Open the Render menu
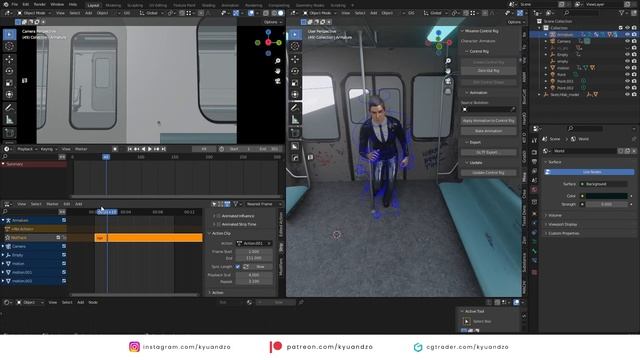The height and width of the screenshot is (360, 640). click(40, 4)
